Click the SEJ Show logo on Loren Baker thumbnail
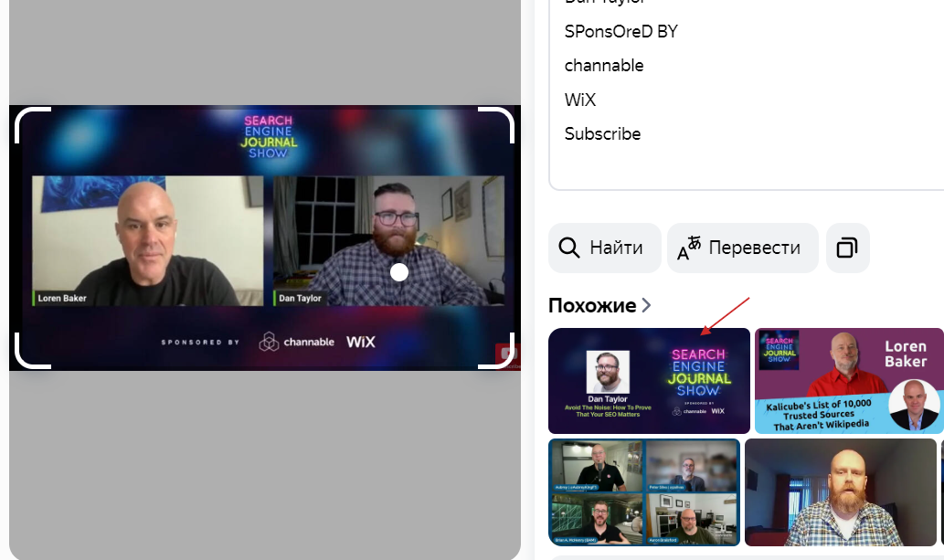 point(778,352)
